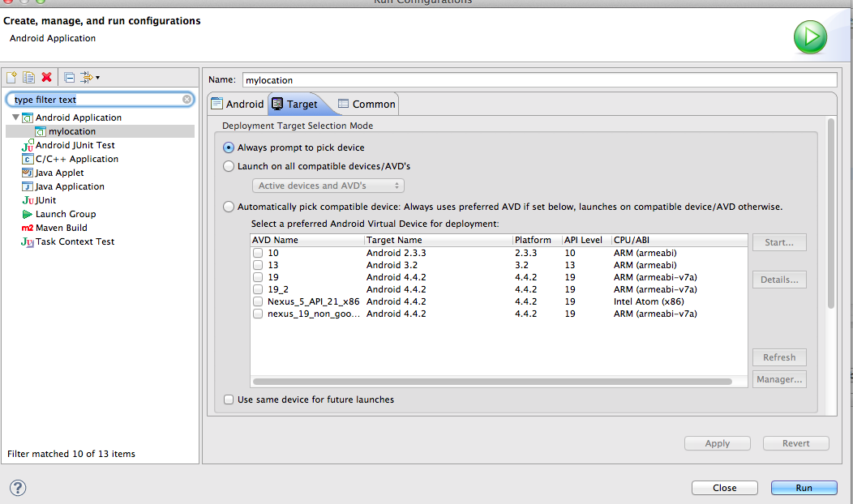
Task: Collapse the Android Application tree node
Action: coord(15,117)
